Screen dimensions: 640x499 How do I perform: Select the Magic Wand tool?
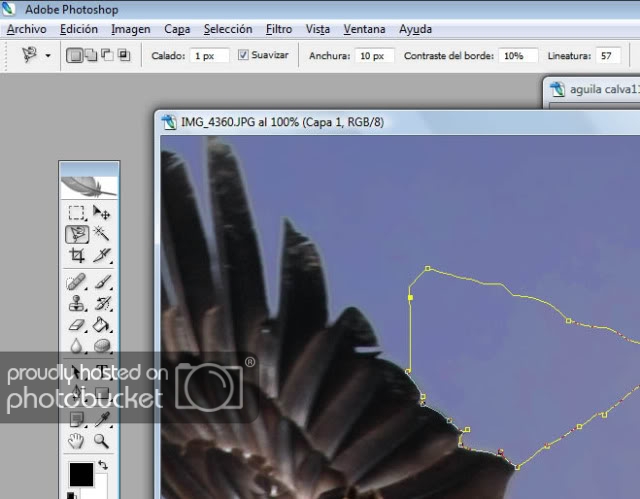(101, 234)
